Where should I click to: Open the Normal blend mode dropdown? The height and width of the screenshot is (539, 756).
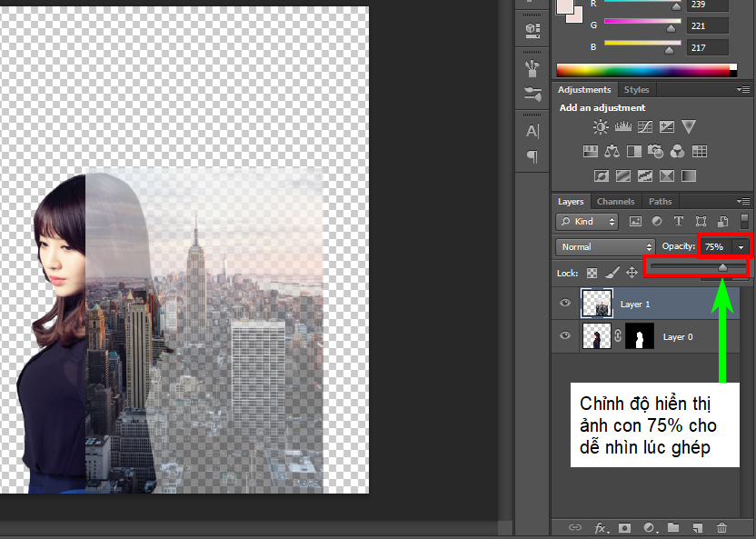tap(606, 246)
